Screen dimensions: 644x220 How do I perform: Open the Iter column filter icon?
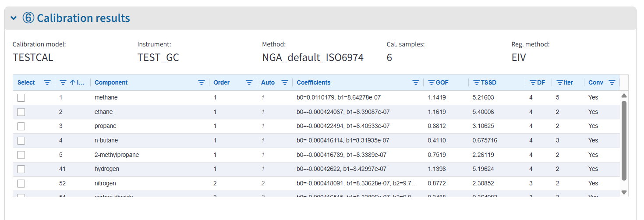(560, 82)
